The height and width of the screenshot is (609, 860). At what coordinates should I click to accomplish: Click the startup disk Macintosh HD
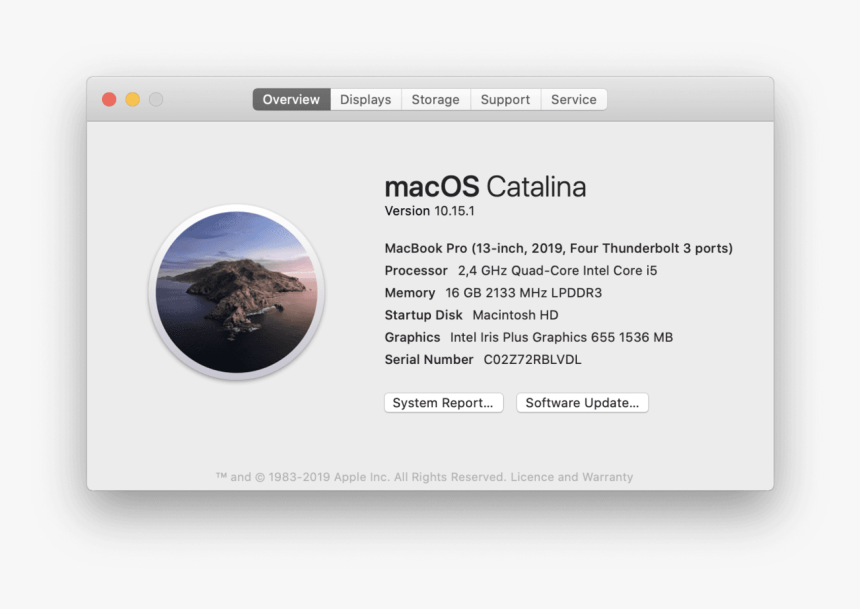(x=516, y=315)
